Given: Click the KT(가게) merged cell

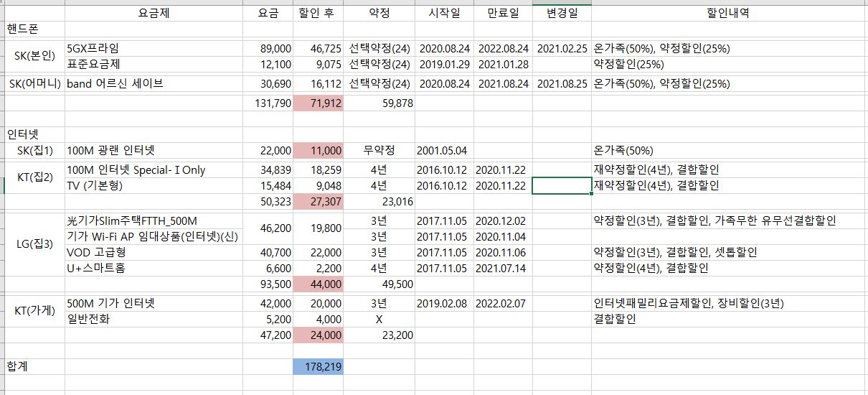Looking at the screenshot, I should pos(34,311).
